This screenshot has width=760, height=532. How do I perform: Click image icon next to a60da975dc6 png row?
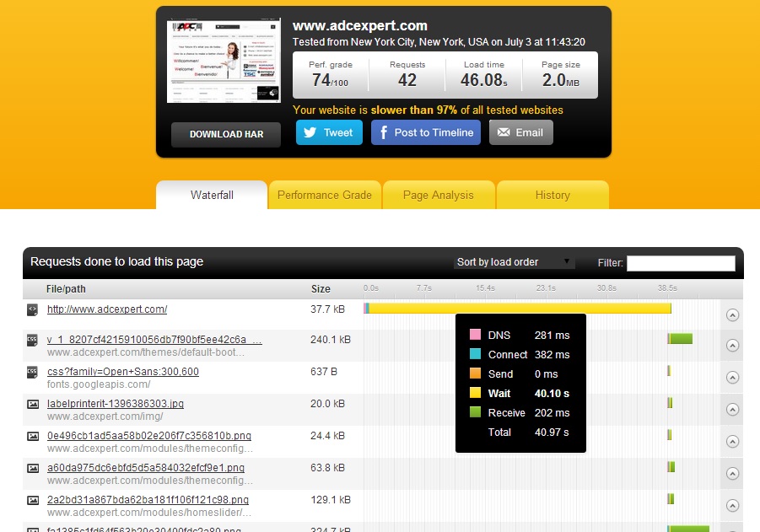(32, 468)
